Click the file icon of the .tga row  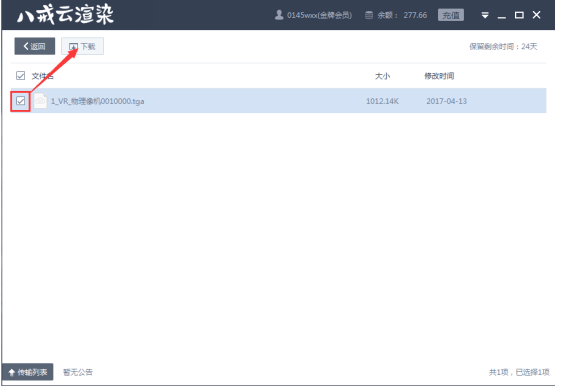tap(40, 101)
